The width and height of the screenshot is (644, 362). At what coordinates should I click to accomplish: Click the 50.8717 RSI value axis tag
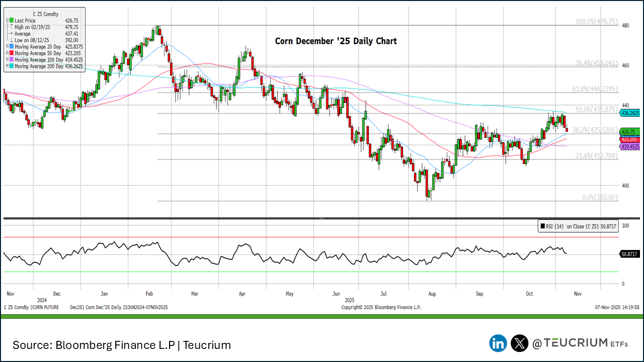[x=629, y=254]
